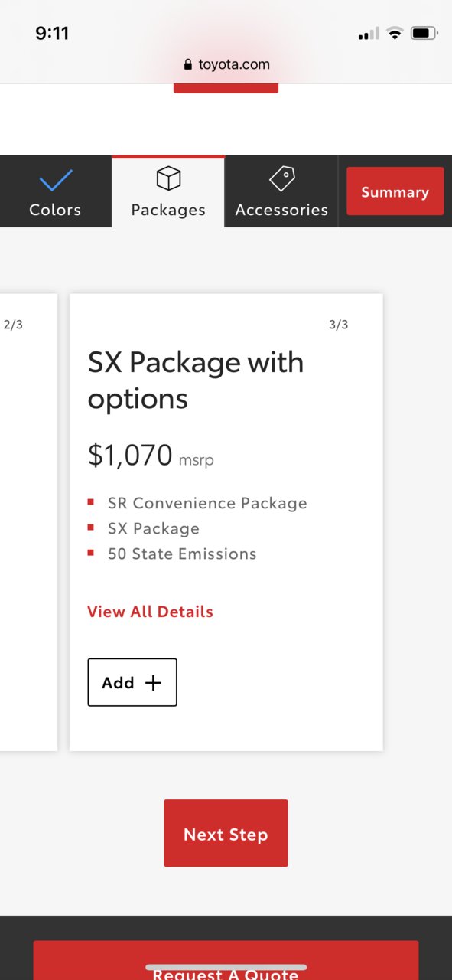Screen dimensions: 452x980
Task: Click the blue checkmark icon above Colors
Action: (55, 181)
